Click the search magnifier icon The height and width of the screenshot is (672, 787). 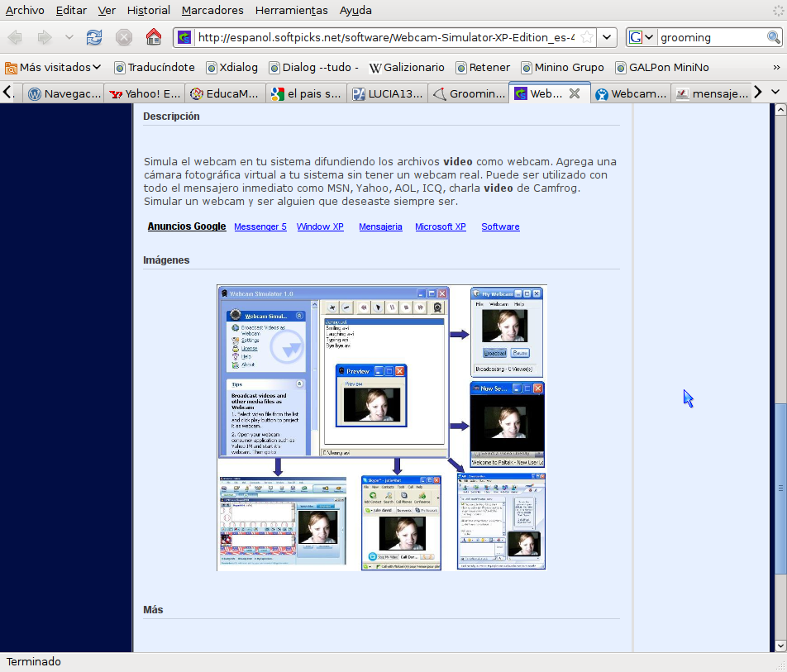(773, 37)
